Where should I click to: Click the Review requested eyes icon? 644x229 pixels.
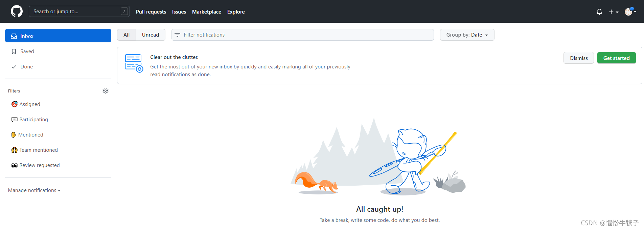15,165
